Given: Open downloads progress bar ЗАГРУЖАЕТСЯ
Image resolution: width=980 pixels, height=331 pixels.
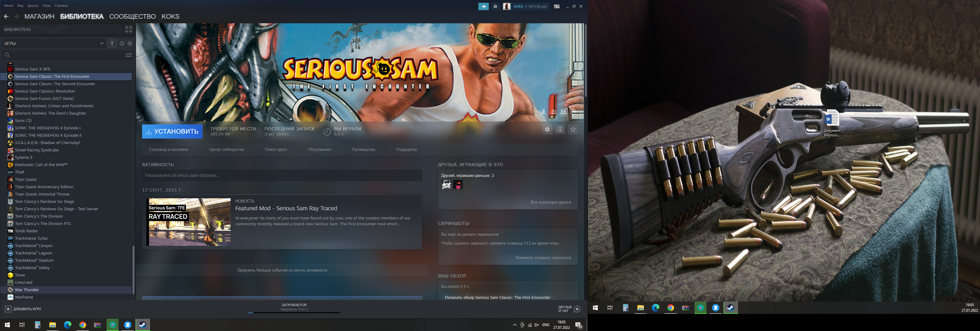Looking at the screenshot, I should tap(294, 308).
